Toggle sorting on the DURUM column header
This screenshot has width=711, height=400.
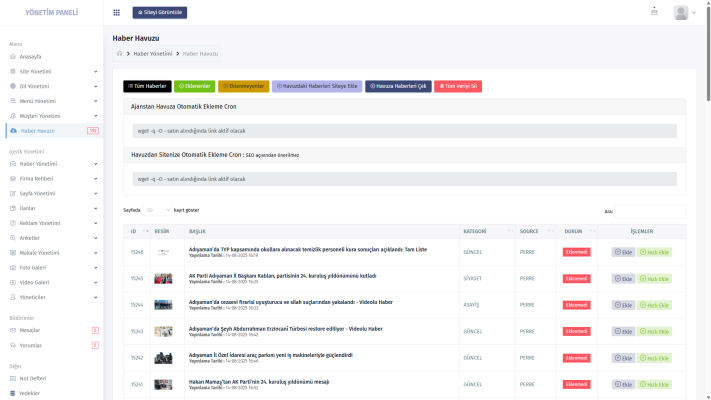574,231
